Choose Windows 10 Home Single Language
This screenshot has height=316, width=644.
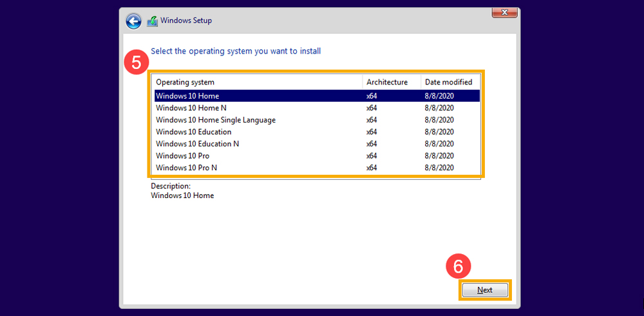(x=317, y=120)
